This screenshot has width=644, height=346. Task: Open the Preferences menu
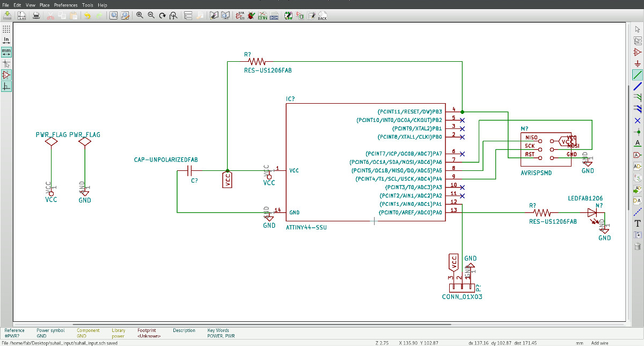pos(65,4)
